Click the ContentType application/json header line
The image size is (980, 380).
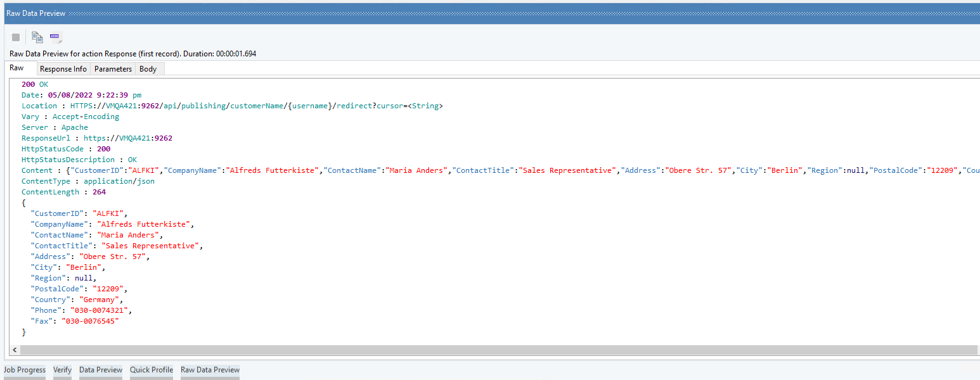coord(87,181)
